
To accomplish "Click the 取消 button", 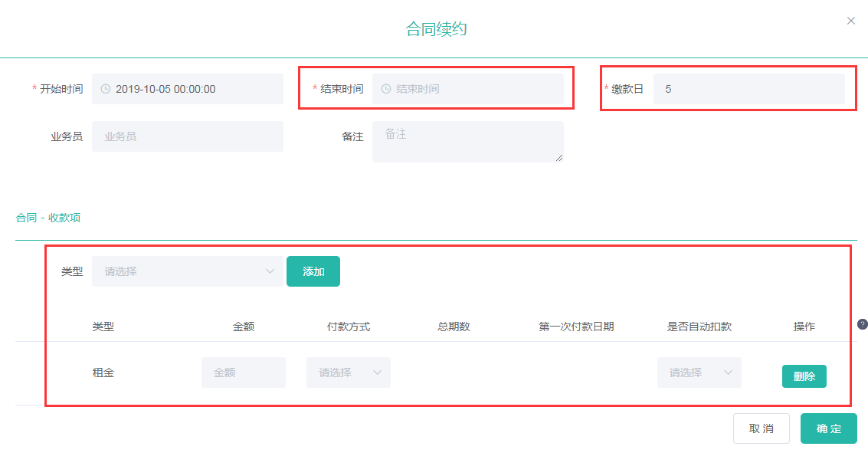I will tap(761, 428).
